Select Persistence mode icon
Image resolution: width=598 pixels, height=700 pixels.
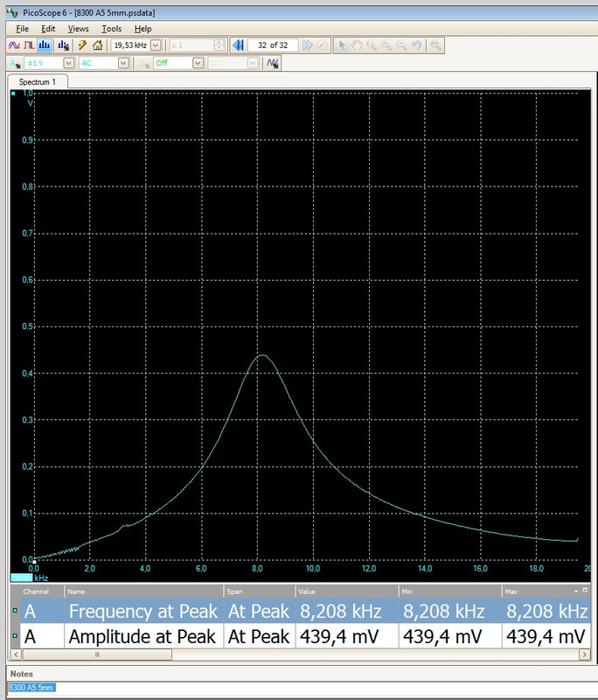tap(29, 45)
